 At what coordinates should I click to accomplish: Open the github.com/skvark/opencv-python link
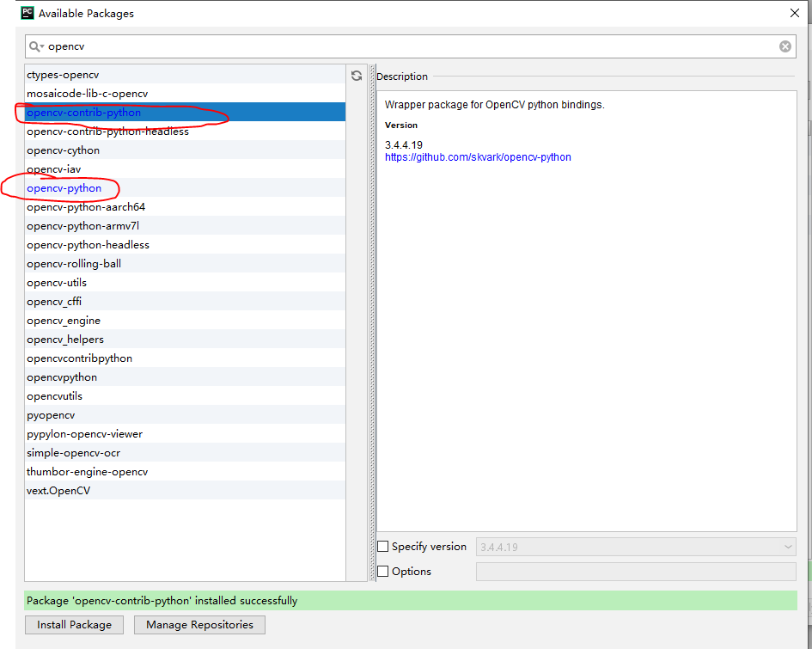[478, 157]
